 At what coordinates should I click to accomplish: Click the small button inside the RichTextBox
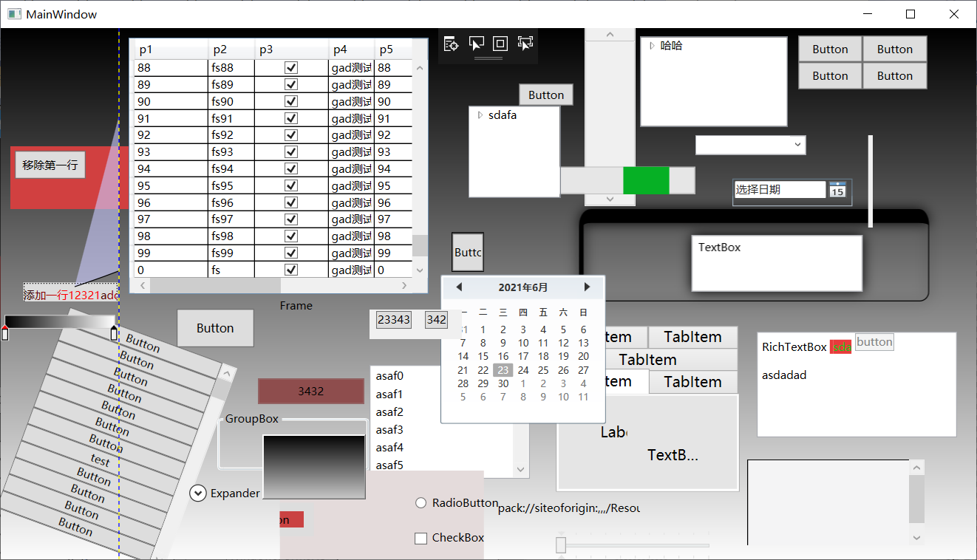874,342
